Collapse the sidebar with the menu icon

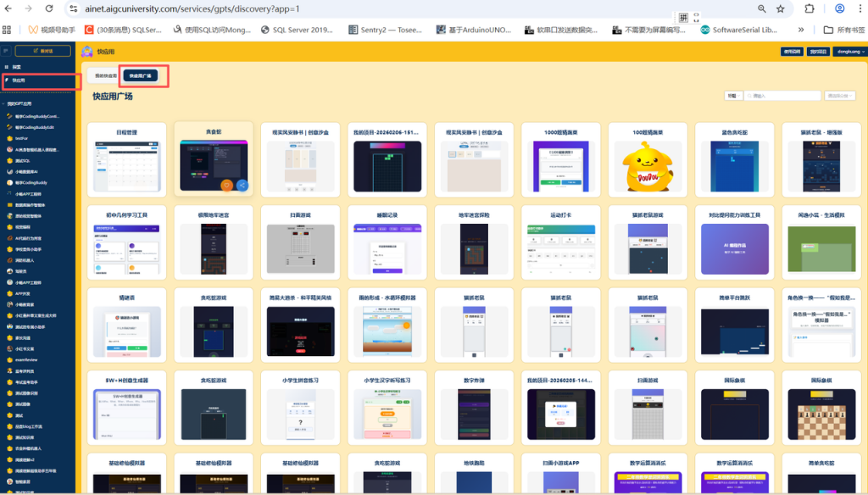pos(6,51)
